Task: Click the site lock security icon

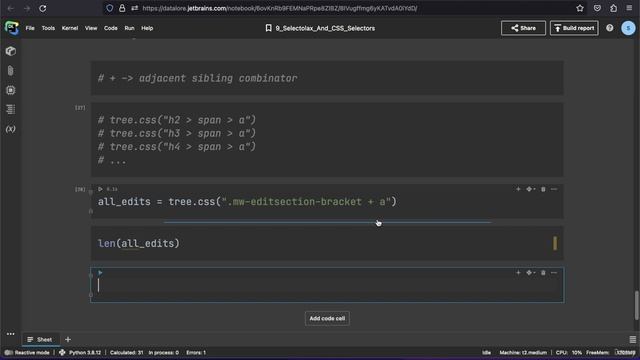Action: (122, 8)
